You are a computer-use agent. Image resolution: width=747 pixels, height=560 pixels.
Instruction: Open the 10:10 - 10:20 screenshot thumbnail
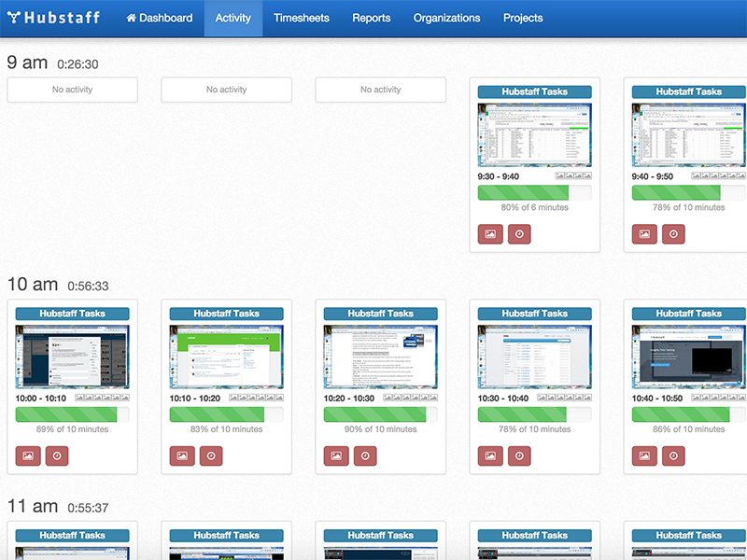point(226,357)
